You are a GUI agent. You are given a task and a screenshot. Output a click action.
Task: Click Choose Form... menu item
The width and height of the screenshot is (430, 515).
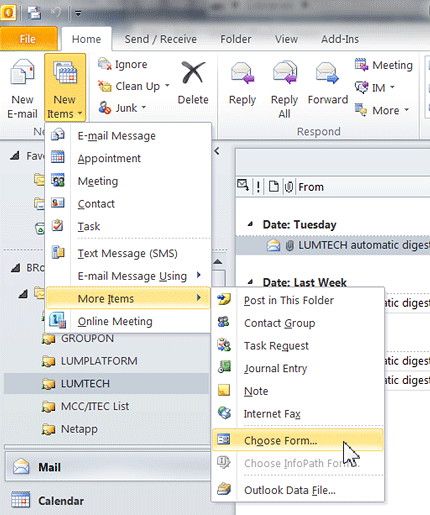pos(298,440)
